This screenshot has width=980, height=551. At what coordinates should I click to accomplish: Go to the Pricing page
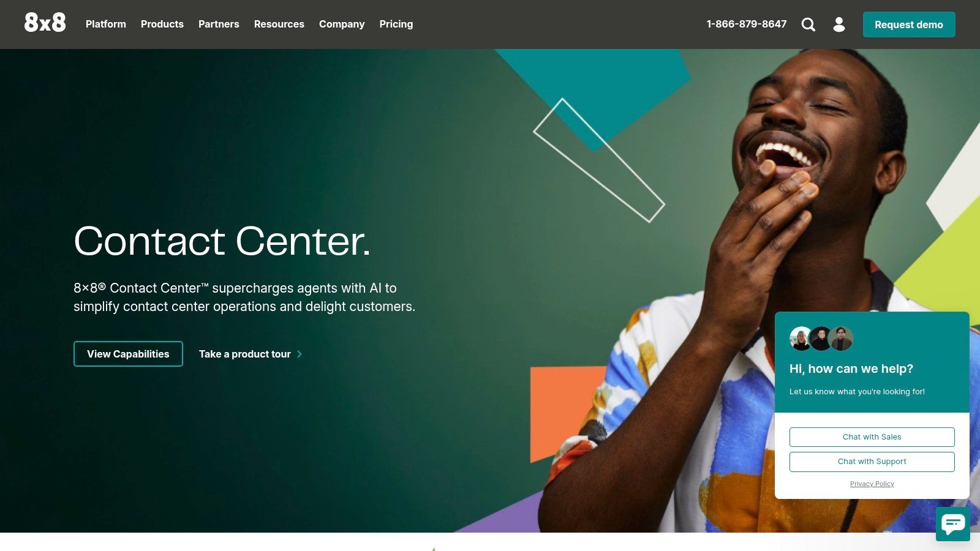[x=396, y=24]
